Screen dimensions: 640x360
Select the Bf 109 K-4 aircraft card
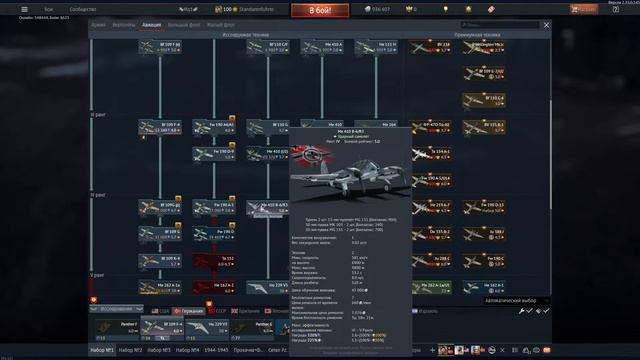160,261
